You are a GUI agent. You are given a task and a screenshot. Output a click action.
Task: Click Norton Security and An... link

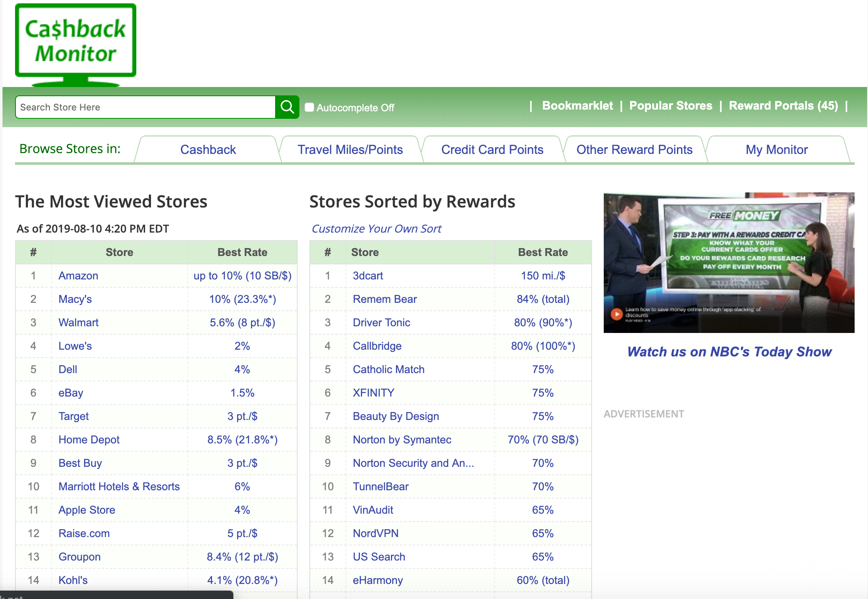(413, 463)
